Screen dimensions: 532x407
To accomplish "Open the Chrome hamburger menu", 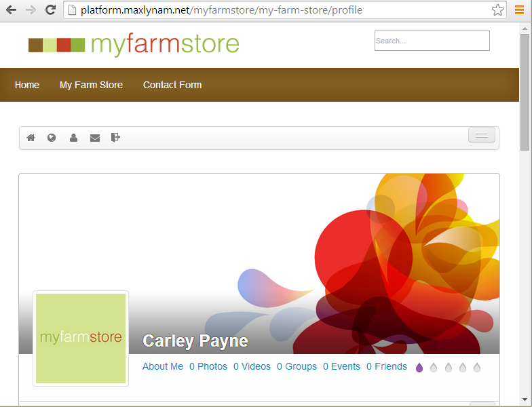I will coord(520,9).
